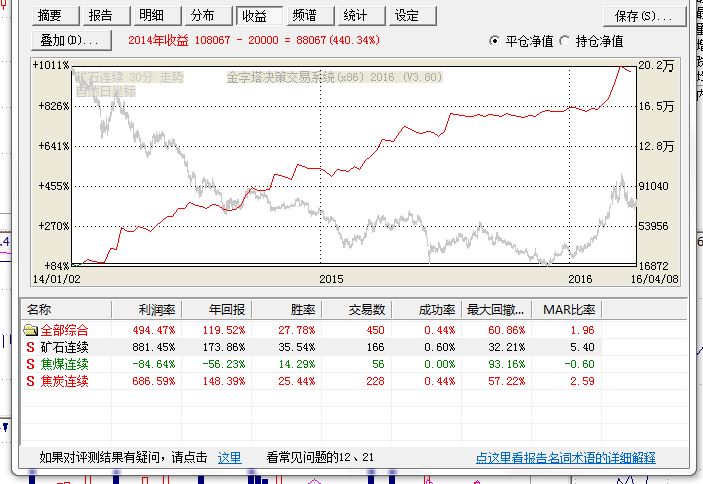Image resolution: width=703 pixels, height=484 pixels.
Task: Sort by the 成功率 column header
Action: [426, 310]
